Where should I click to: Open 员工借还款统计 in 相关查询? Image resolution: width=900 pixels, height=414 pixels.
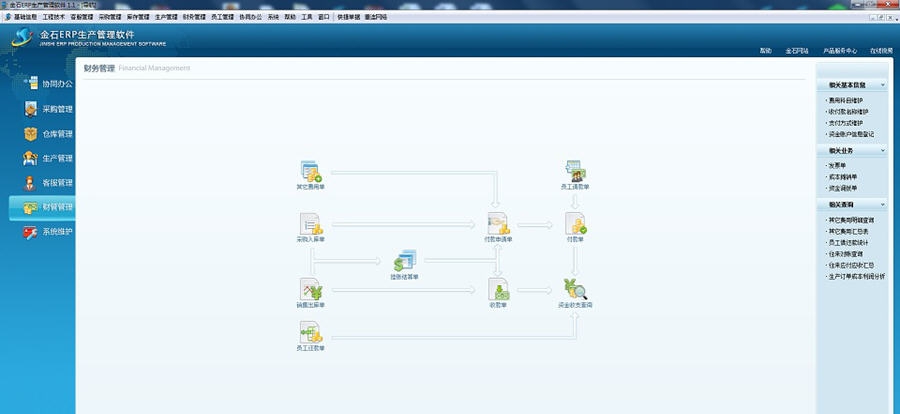coord(848,243)
